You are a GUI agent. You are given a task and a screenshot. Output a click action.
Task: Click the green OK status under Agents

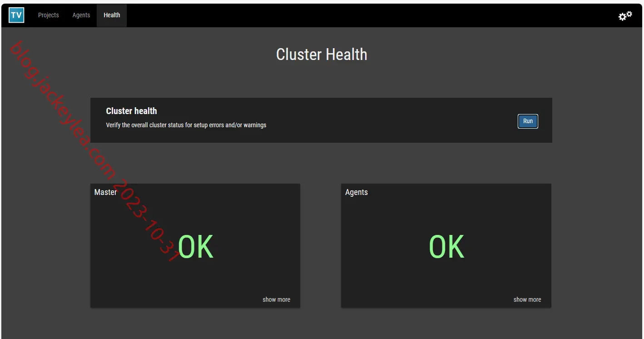point(446,247)
